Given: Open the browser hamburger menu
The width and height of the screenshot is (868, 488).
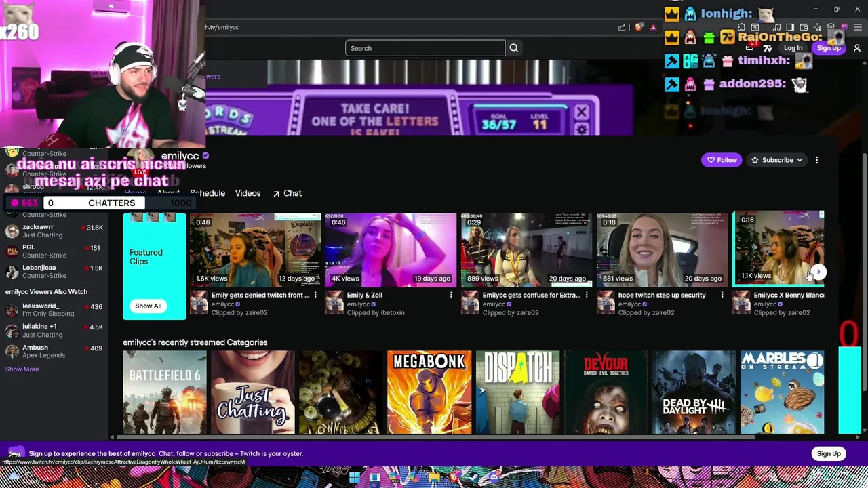Looking at the screenshot, I should tap(858, 27).
